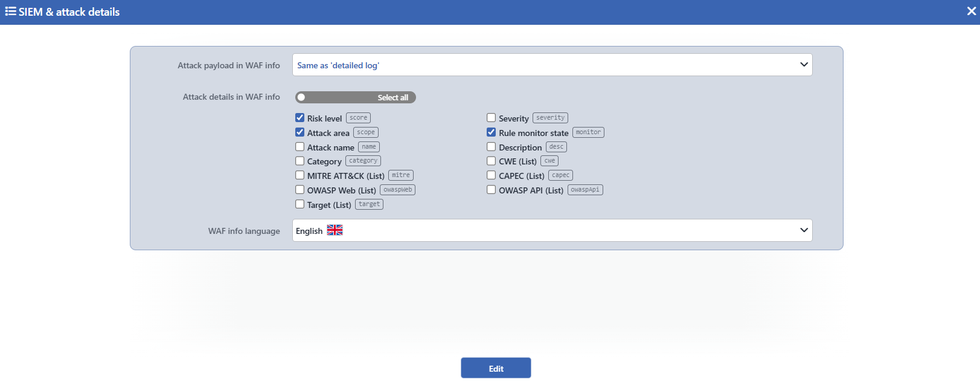Tick the OWASP API (List) checkbox

tap(492, 190)
